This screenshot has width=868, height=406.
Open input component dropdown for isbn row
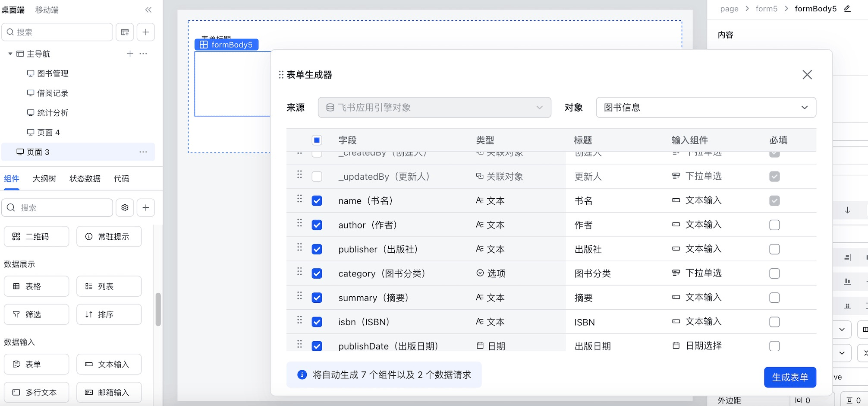[x=697, y=321]
